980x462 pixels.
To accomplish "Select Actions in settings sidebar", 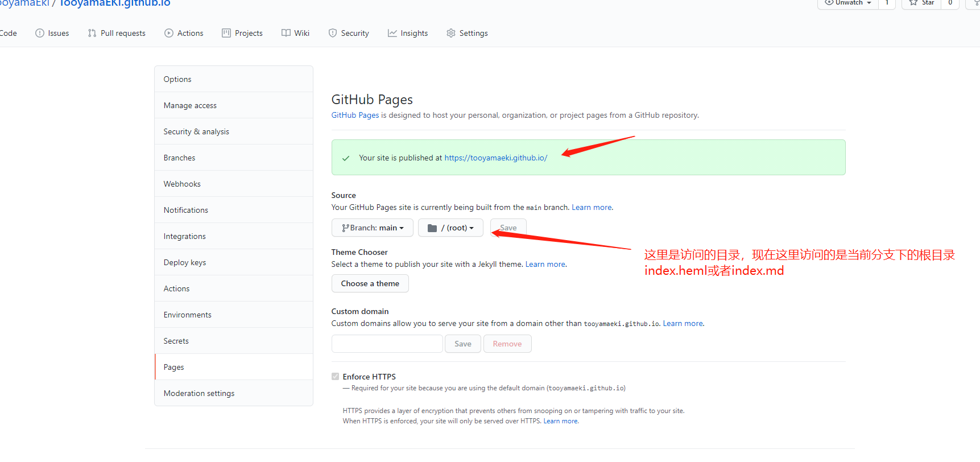I will point(234,288).
